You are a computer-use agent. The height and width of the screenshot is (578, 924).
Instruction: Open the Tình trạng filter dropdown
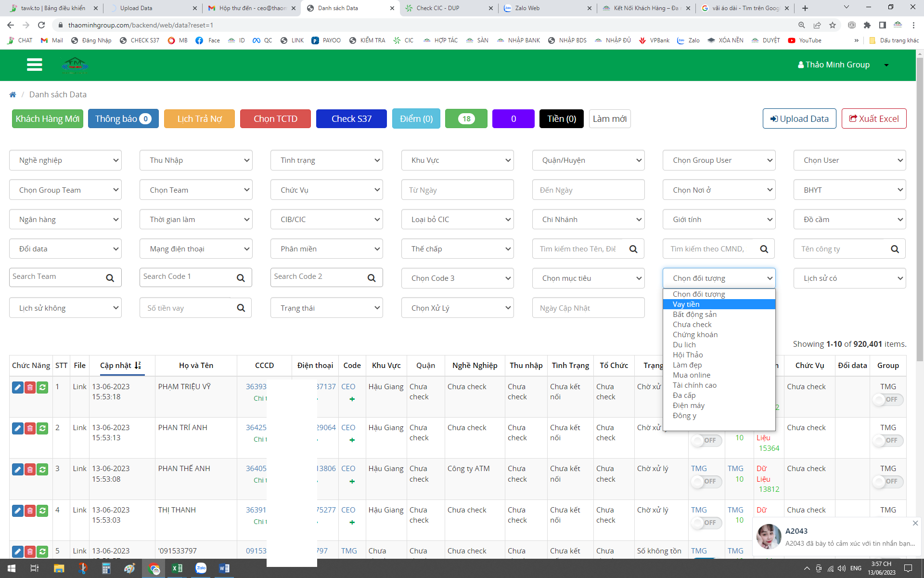(x=327, y=160)
